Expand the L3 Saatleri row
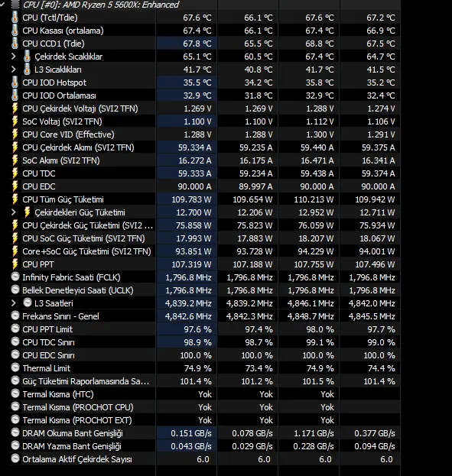 (13, 303)
